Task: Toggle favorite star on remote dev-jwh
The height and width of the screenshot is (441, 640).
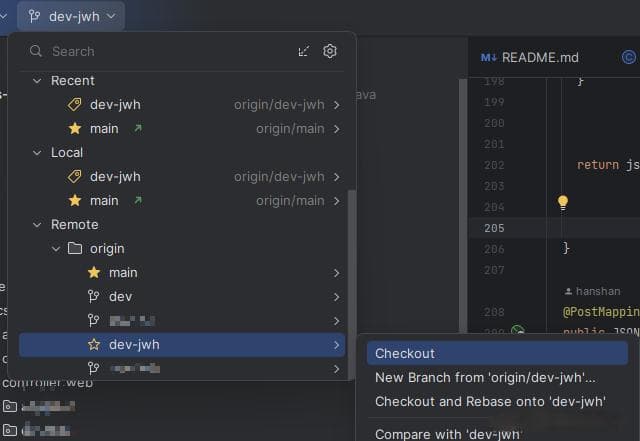Action: [94, 345]
